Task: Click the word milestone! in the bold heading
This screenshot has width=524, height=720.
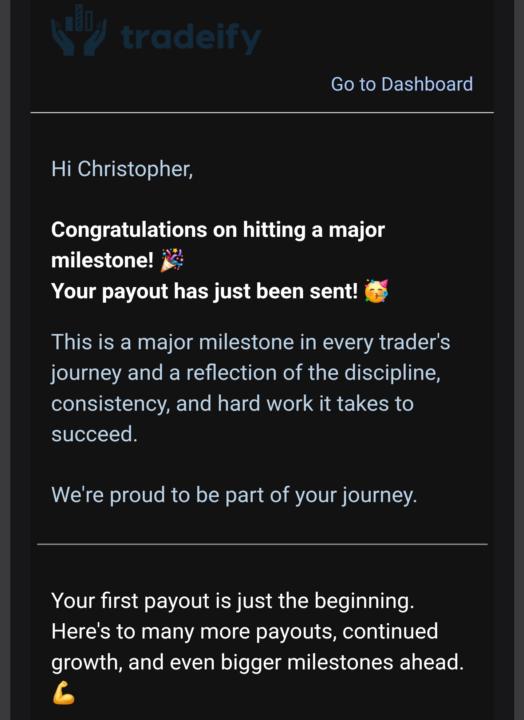Action: coord(102,260)
